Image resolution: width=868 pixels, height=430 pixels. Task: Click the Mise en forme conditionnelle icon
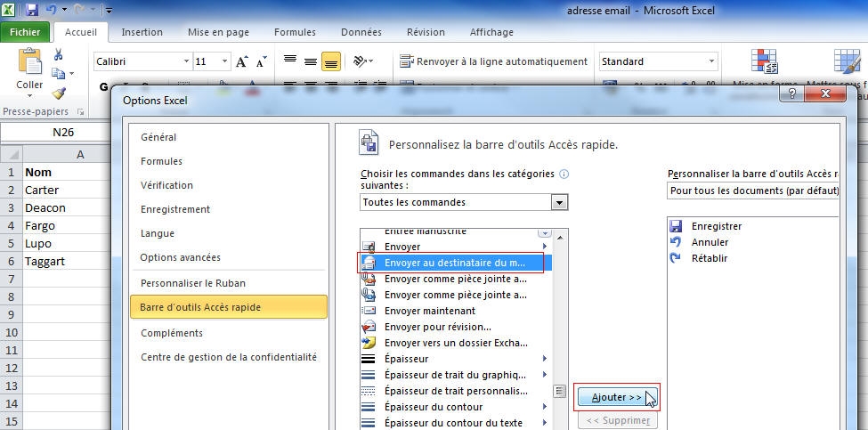764,61
